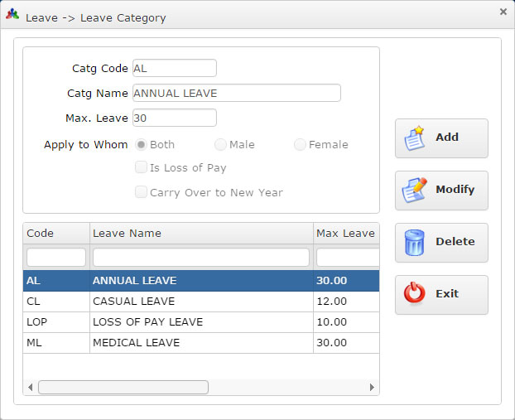The width and height of the screenshot is (515, 420).
Task: Select the Male radio option
Action: point(221,145)
